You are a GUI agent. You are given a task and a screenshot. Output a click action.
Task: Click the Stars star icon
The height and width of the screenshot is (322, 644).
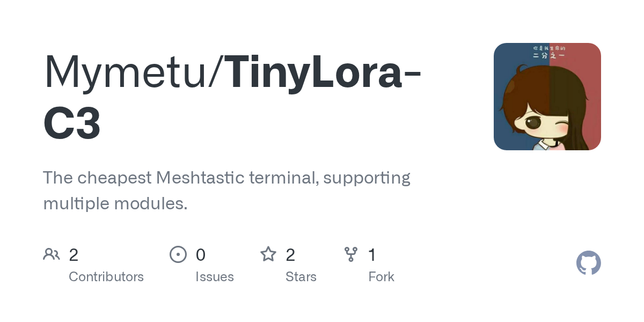268,254
